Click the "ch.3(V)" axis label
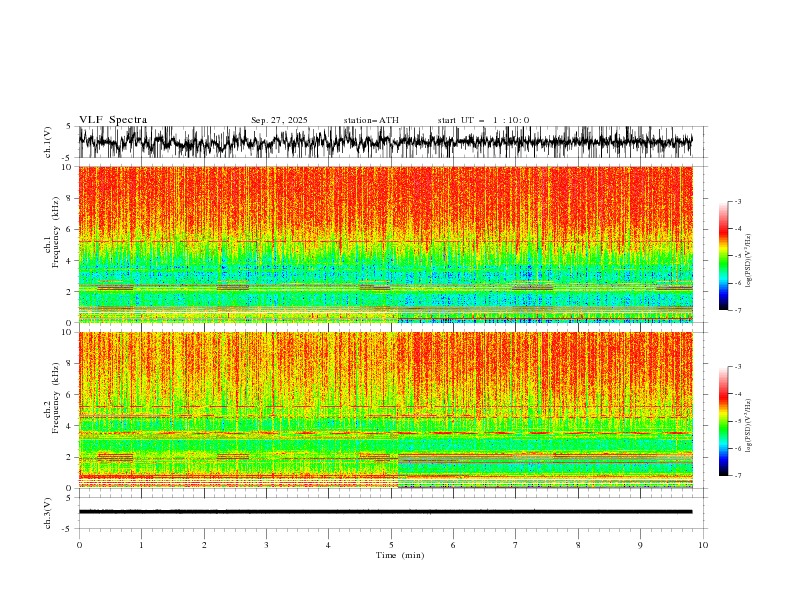The width and height of the screenshot is (792, 612). point(48,513)
